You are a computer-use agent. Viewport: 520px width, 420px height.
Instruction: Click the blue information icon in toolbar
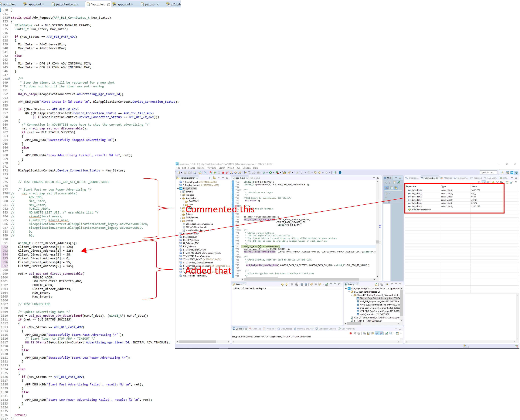pos(340,173)
